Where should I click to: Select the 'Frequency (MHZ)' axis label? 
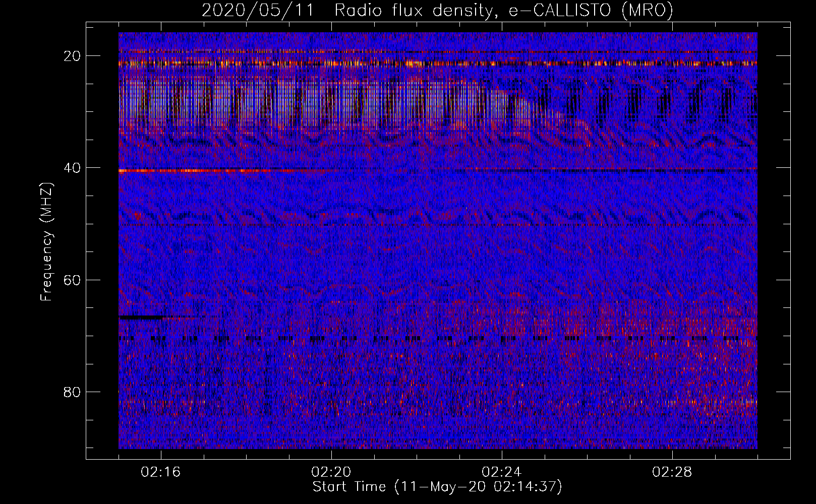[x=46, y=242]
